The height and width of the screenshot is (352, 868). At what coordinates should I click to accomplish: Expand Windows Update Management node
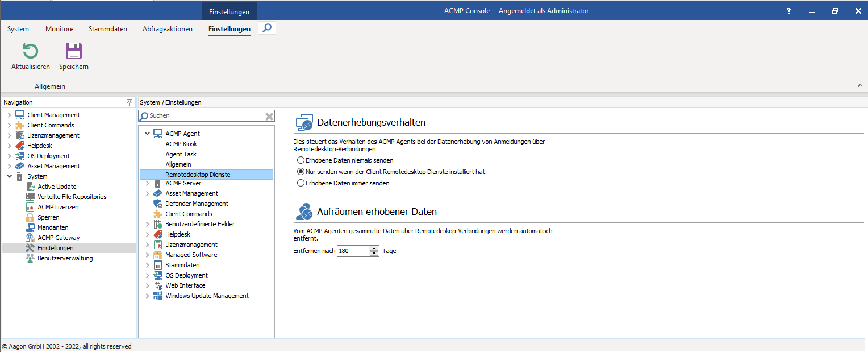(x=148, y=296)
